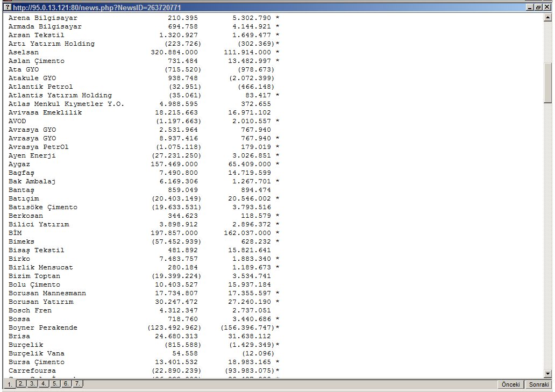
Task: Click Aselsan's value 320.884.000
Action: 174,52
